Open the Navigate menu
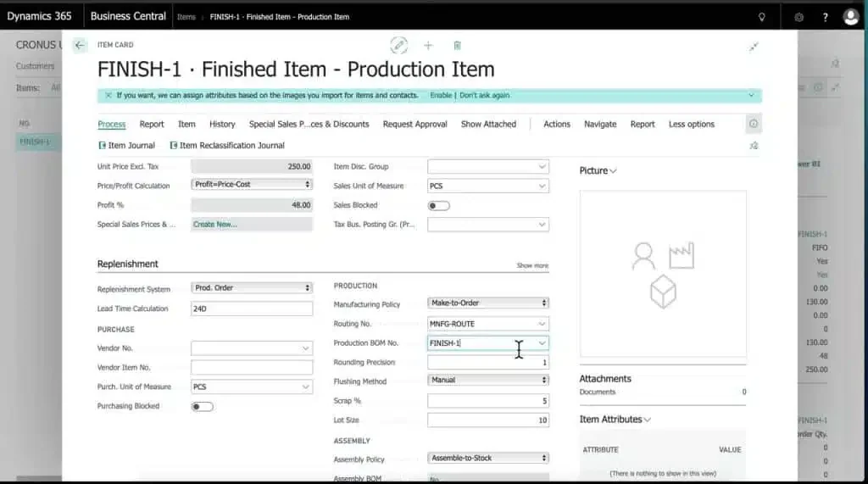The width and height of the screenshot is (868, 484). pos(600,124)
